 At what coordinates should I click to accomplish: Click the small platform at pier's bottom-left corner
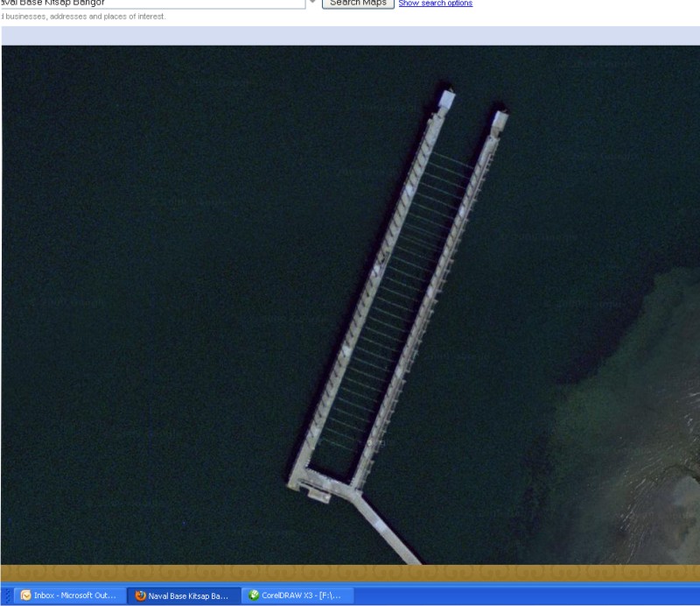317,497
